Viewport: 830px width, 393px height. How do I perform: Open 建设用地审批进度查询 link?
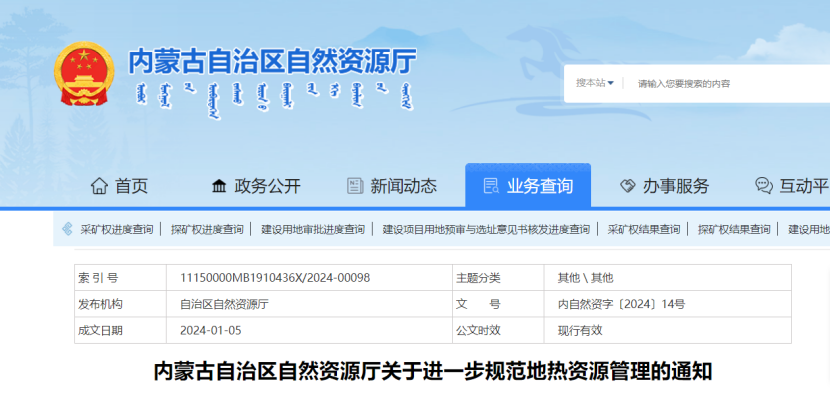313,229
